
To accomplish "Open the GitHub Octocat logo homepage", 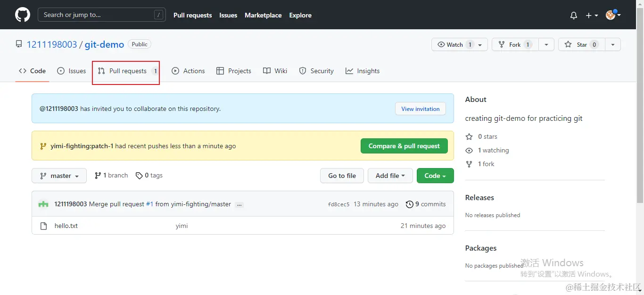I will (23, 15).
